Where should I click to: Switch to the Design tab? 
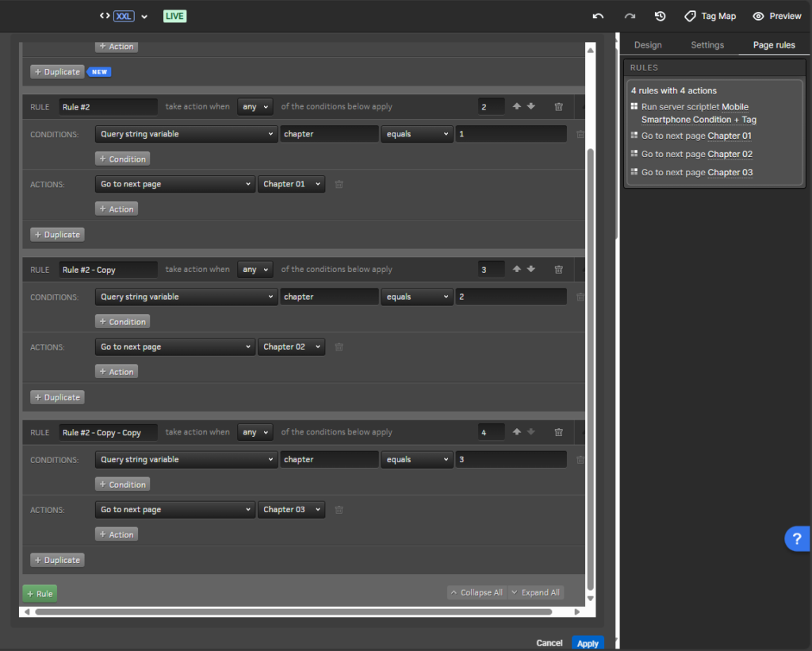pyautogui.click(x=648, y=45)
